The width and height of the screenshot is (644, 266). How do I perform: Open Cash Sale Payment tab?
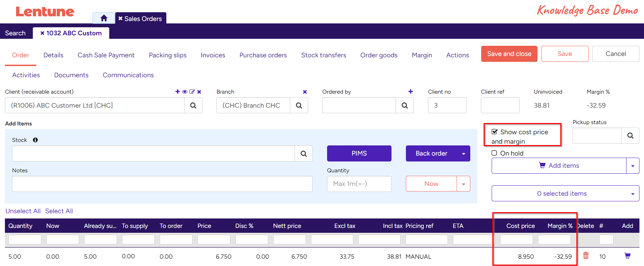(106, 55)
